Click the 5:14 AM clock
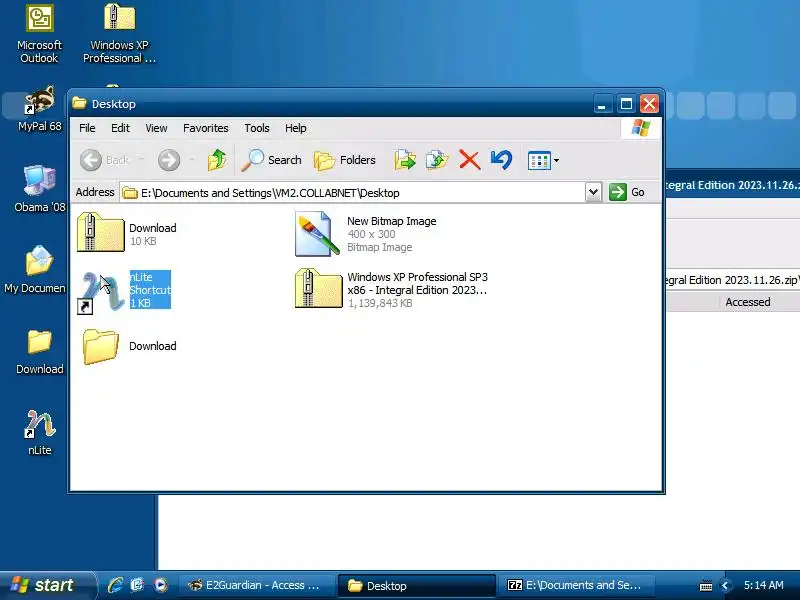 (x=763, y=585)
